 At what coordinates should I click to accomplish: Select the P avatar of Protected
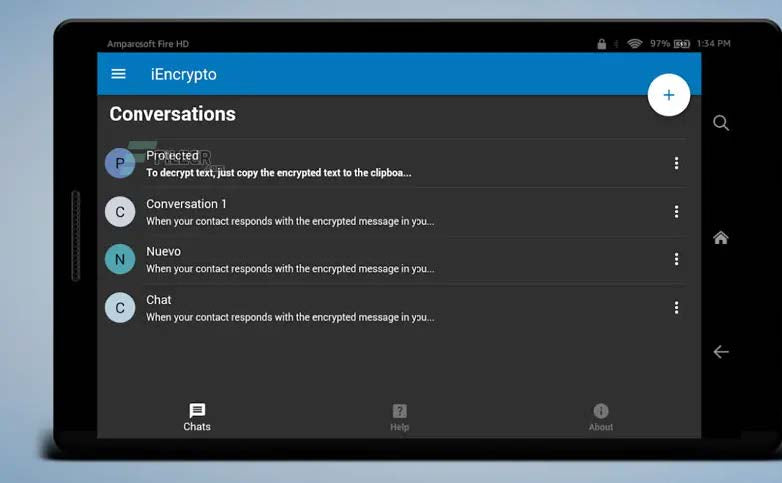tap(120, 163)
